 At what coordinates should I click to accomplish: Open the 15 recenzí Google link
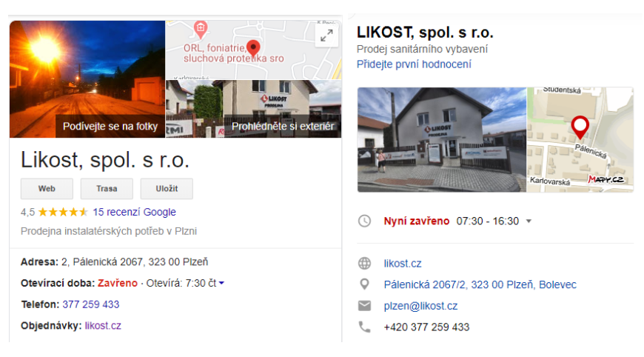[134, 212]
